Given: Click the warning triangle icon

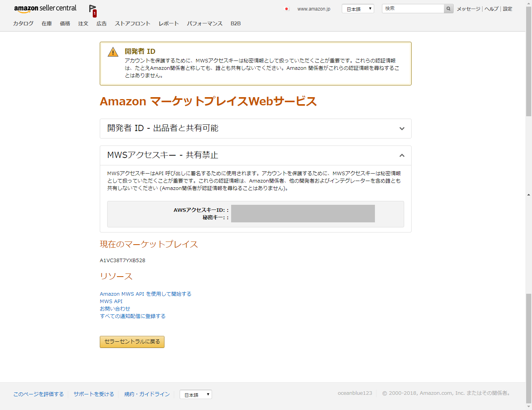Looking at the screenshot, I should click(x=113, y=52).
